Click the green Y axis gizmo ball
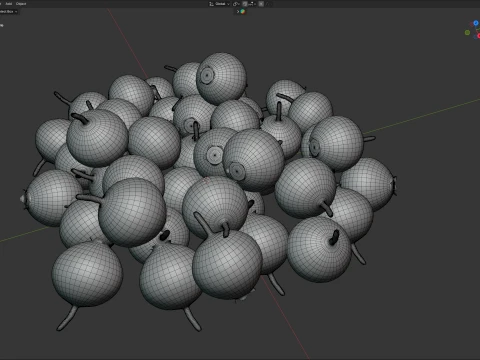 (467, 32)
